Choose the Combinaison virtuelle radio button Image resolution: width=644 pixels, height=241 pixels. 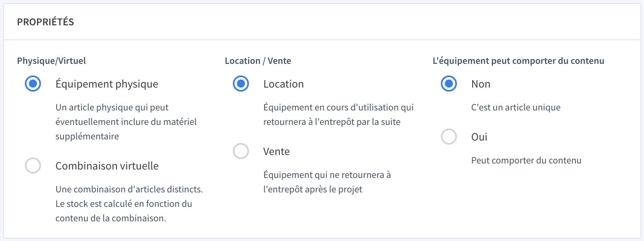coord(33,165)
